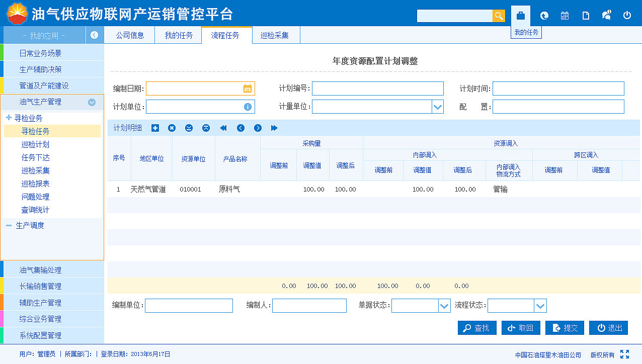Collapse 油气生产管理 section chevron

[x=92, y=102]
